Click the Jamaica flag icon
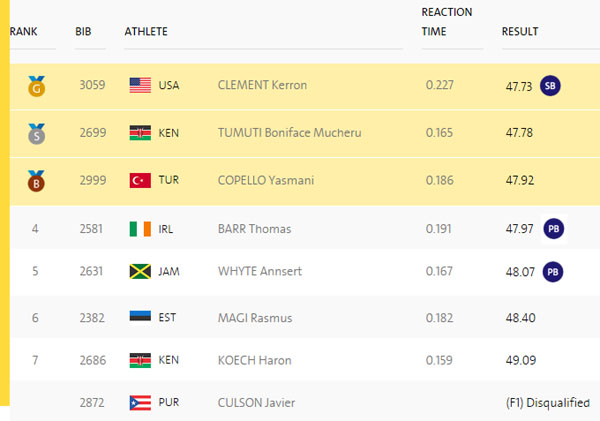 [140, 271]
